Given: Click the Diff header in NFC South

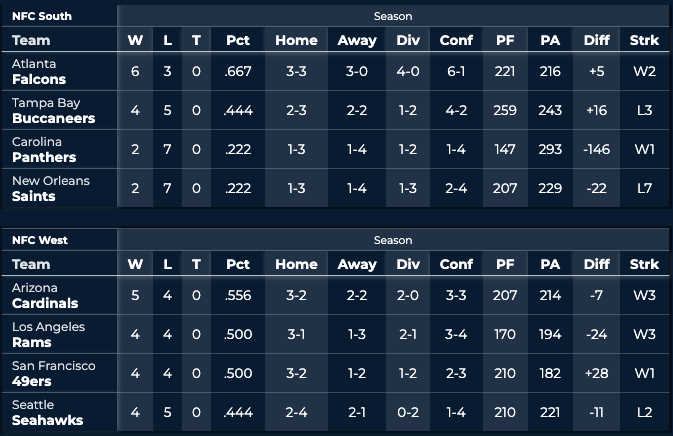Looking at the screenshot, I should coord(596,40).
